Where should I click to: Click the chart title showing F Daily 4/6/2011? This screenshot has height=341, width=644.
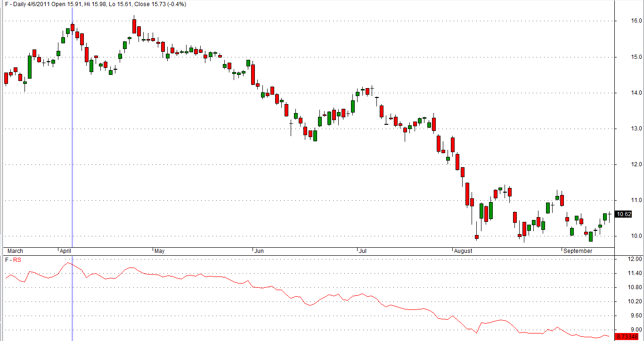(96, 4)
